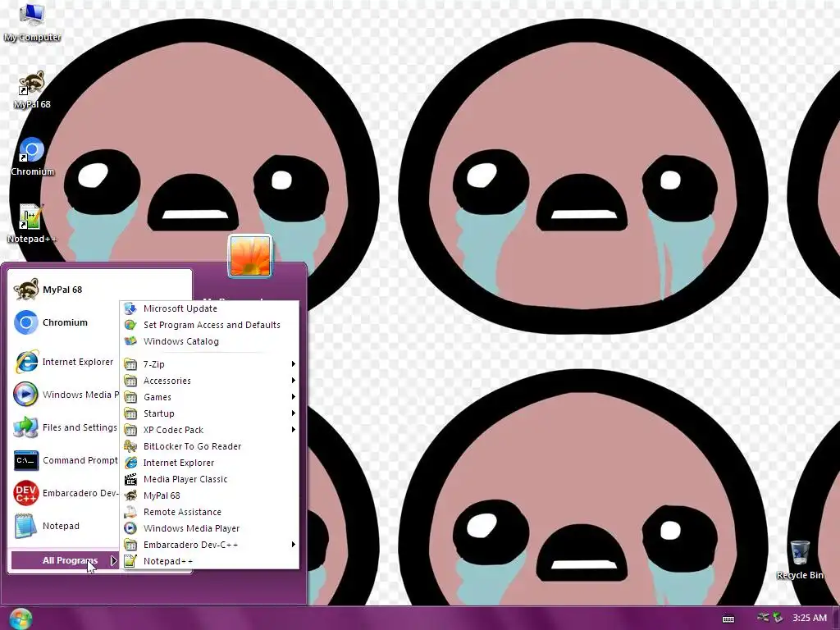Image resolution: width=840 pixels, height=630 pixels.
Task: Open the Notepad++ desktop shortcut
Action: pyautogui.click(x=32, y=224)
